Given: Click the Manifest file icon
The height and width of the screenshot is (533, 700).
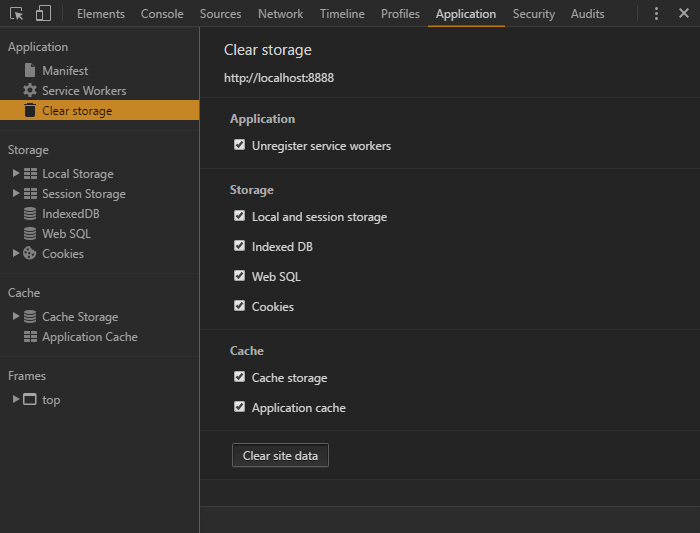Looking at the screenshot, I should click(30, 71).
